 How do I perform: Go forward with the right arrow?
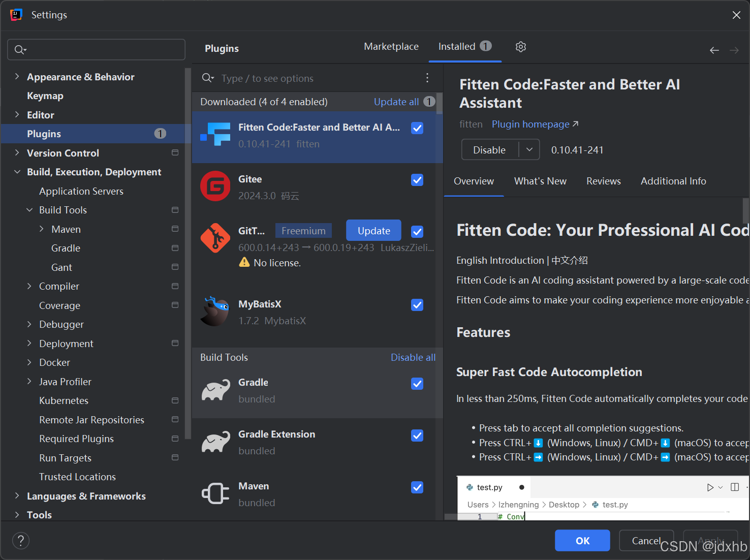pos(734,50)
